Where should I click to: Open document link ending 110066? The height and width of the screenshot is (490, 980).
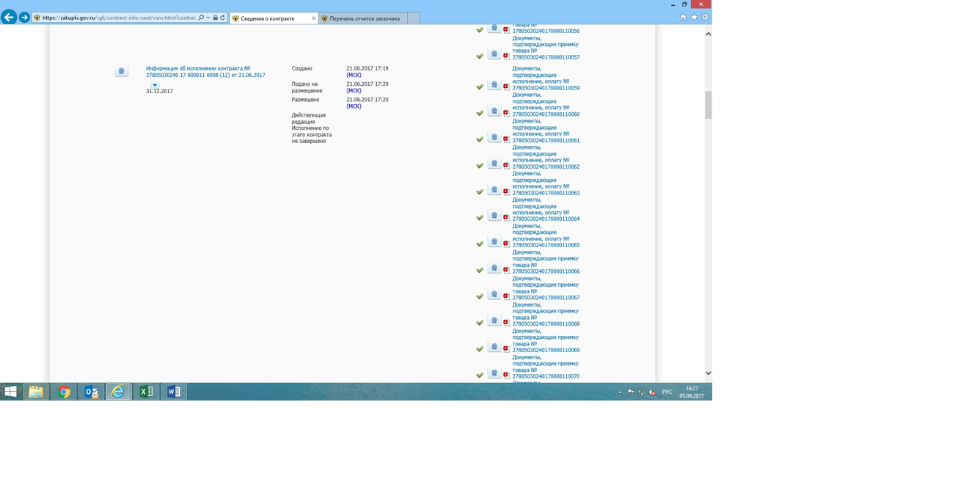(x=546, y=262)
